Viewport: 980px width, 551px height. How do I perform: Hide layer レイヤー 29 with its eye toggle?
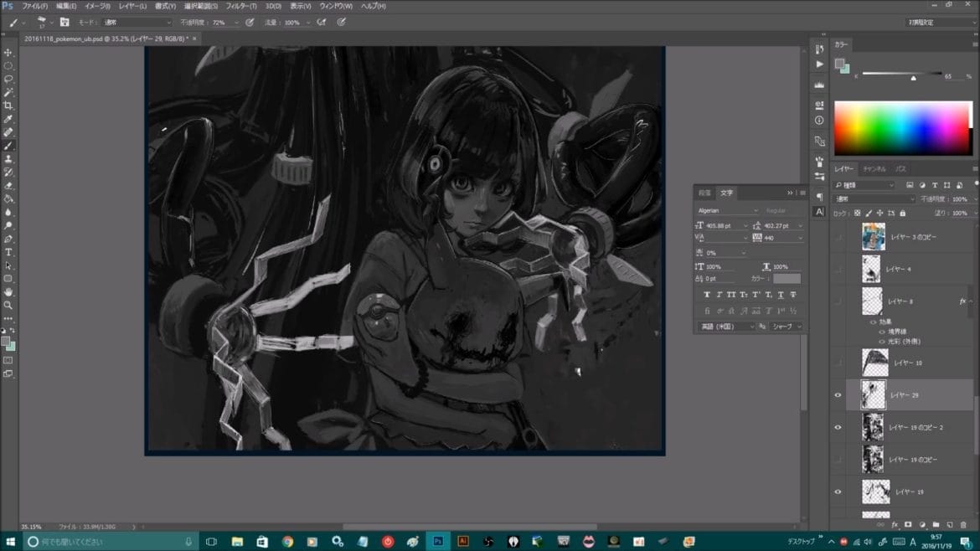click(x=838, y=394)
